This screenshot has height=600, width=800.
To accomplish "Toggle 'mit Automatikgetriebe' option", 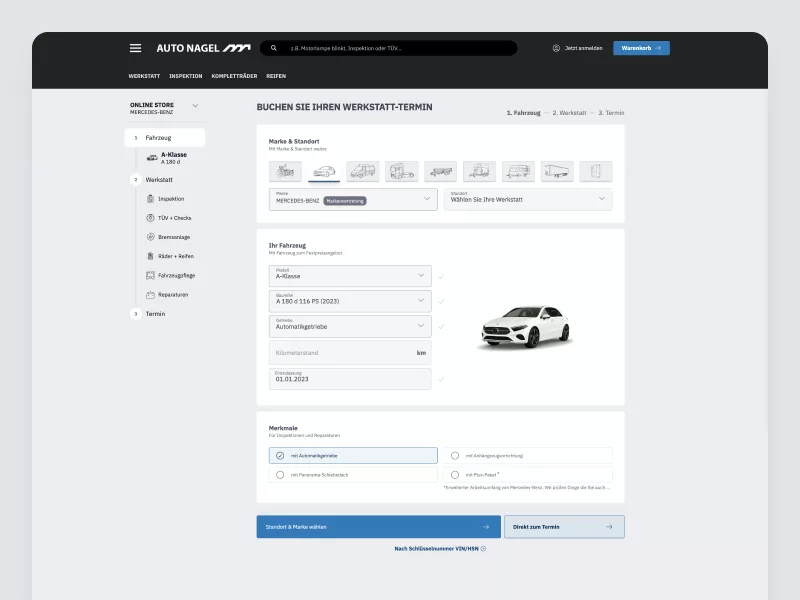I will point(353,456).
